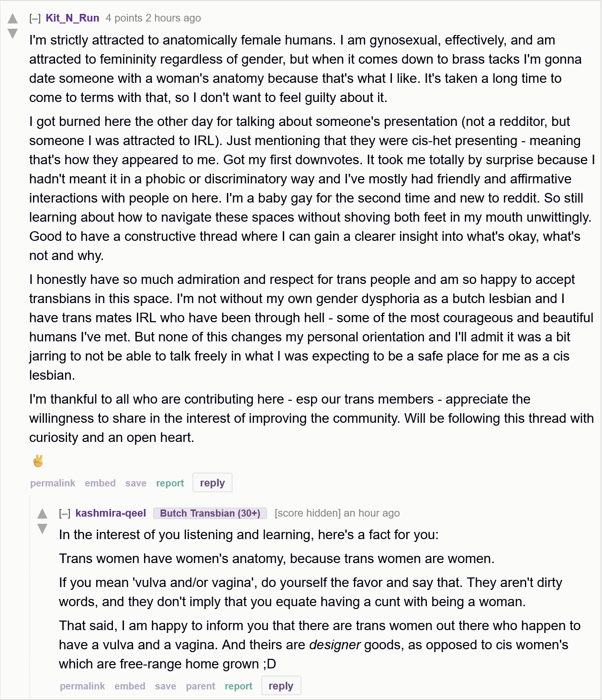
Task: Go to parent of kashmira-qeel's reply
Action: (201, 686)
